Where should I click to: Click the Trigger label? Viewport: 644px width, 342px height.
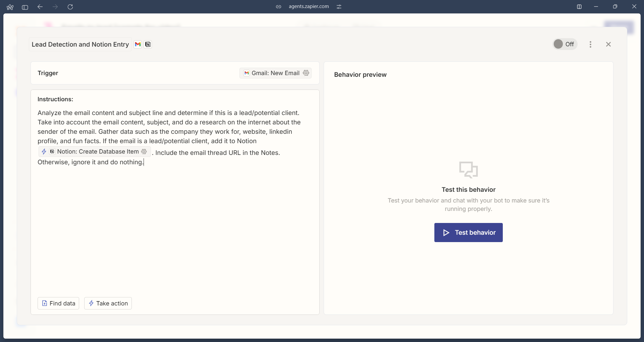tap(48, 73)
